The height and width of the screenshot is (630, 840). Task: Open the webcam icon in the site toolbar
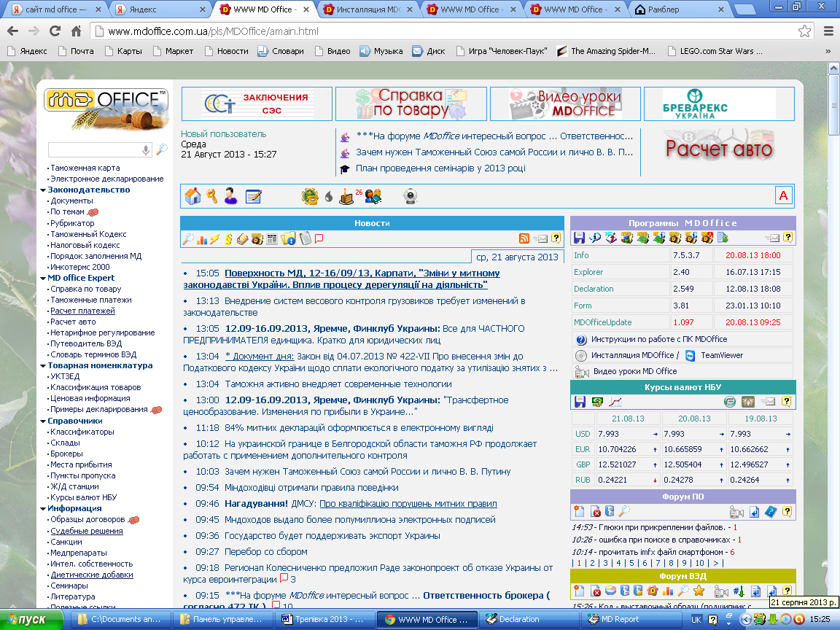tap(411, 197)
